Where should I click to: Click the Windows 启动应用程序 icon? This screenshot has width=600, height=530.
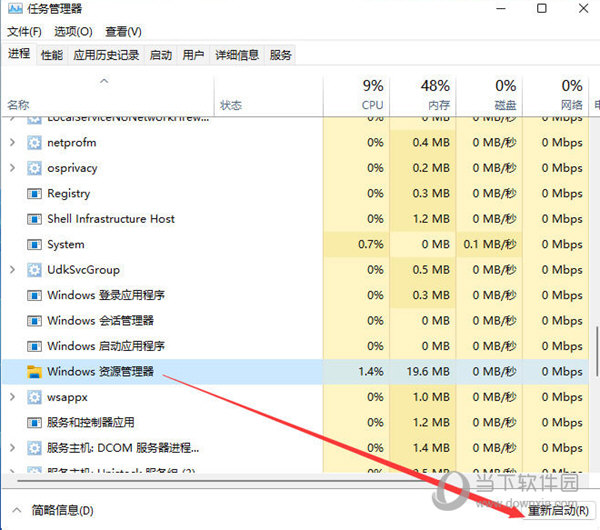[x=34, y=346]
